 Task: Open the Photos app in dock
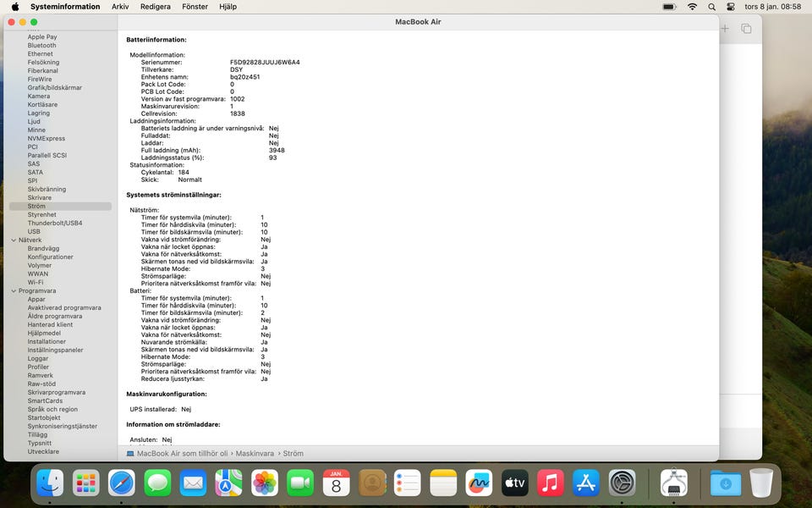265,483
